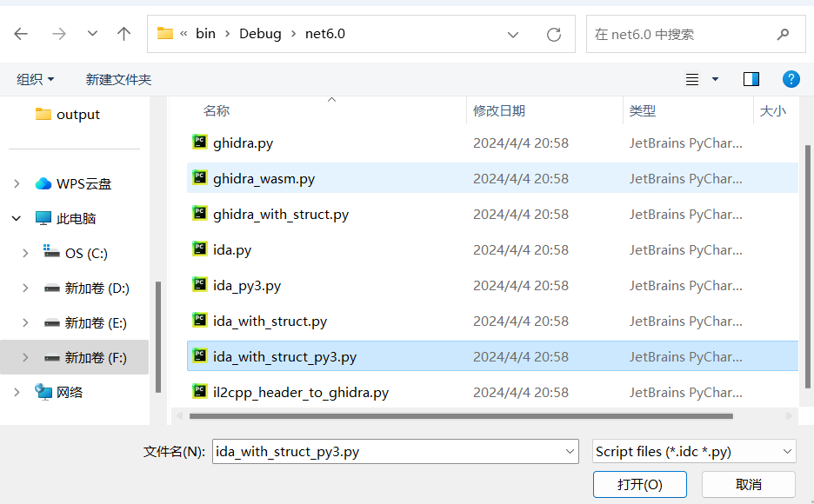This screenshot has width=814, height=504.
Task: Click the horizontal scrollbar of file list
Action: 461,416
